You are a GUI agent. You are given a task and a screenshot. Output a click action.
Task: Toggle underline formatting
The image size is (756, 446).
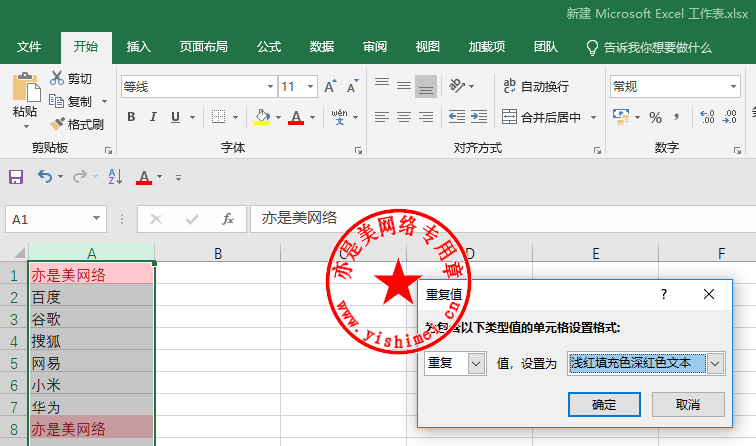(x=176, y=117)
